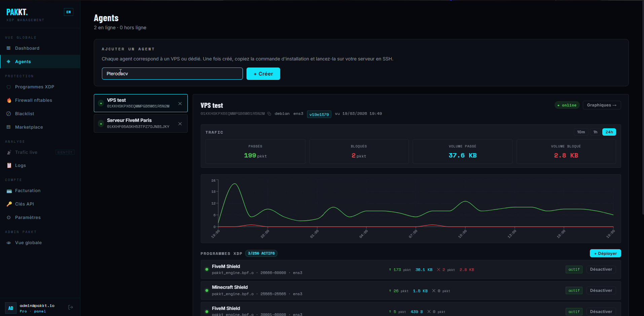The image size is (644, 316).
Task: Select the 10m traffic time range
Action: pyautogui.click(x=581, y=132)
